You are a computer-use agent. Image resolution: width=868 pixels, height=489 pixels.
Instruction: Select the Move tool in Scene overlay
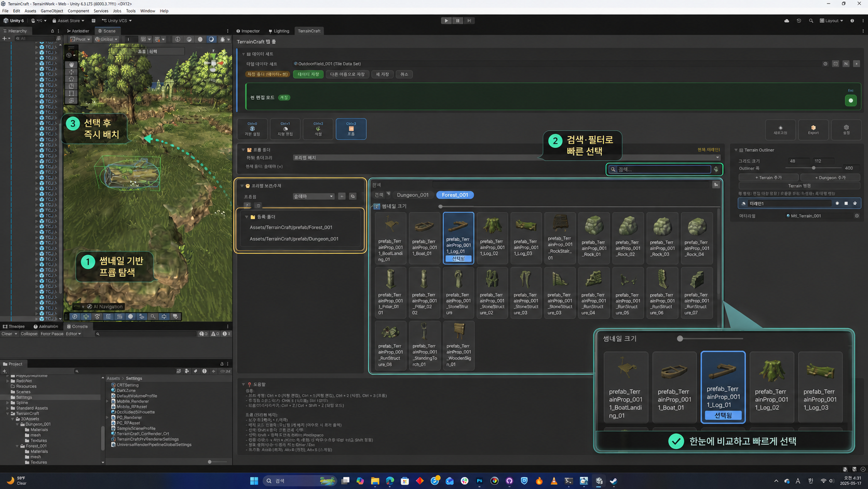[71, 72]
